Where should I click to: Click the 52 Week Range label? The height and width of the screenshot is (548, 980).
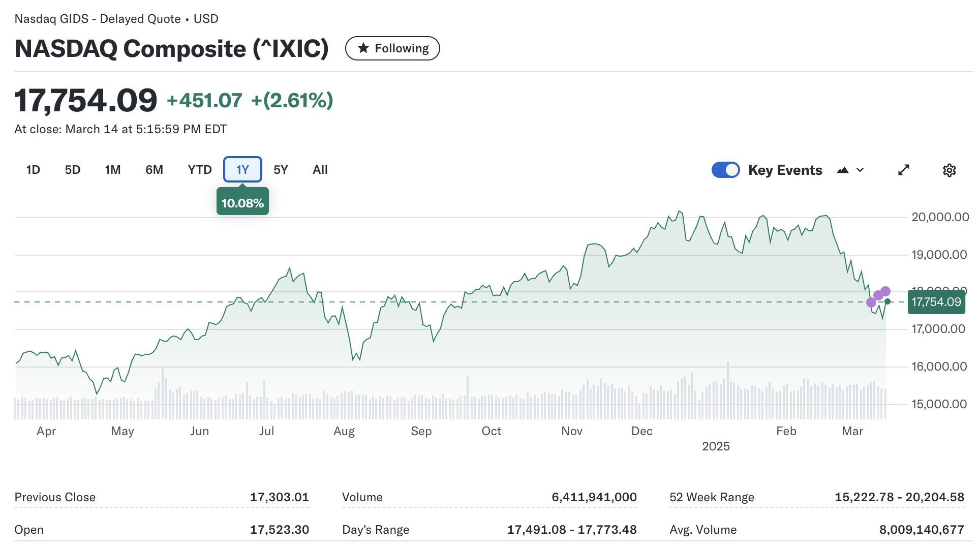pos(712,497)
